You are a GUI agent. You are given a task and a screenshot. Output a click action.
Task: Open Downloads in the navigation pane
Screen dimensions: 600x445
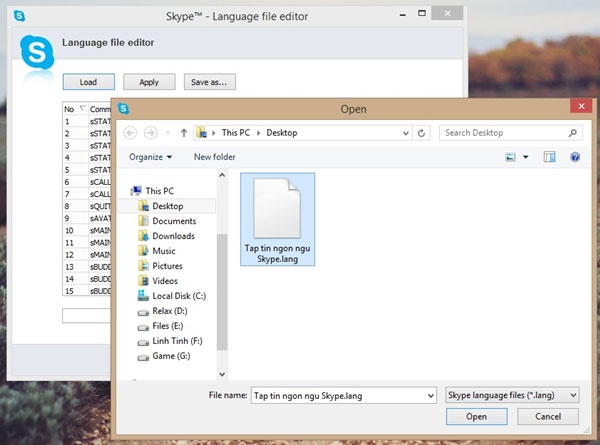click(166, 236)
